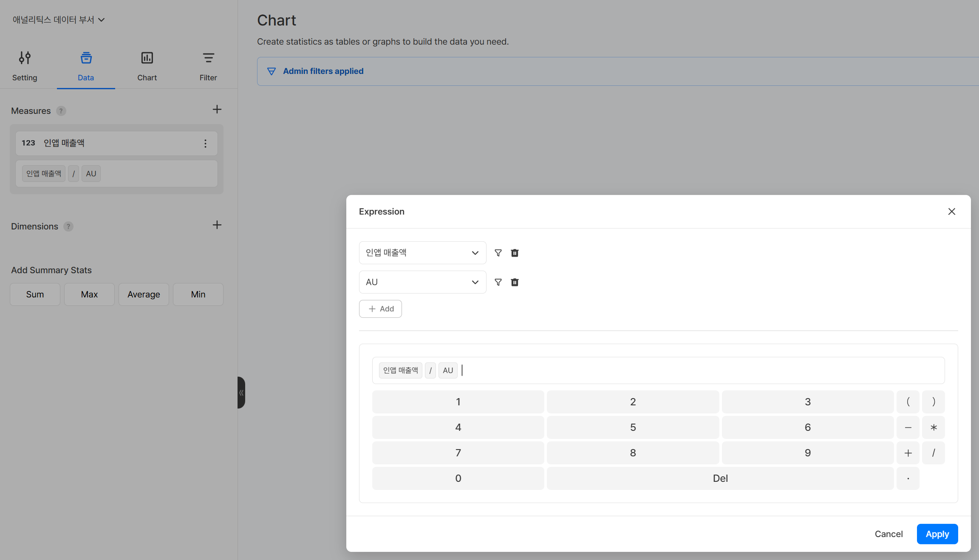
Task: Expand the 인앱 매출액 dropdown in Expression
Action: (422, 253)
